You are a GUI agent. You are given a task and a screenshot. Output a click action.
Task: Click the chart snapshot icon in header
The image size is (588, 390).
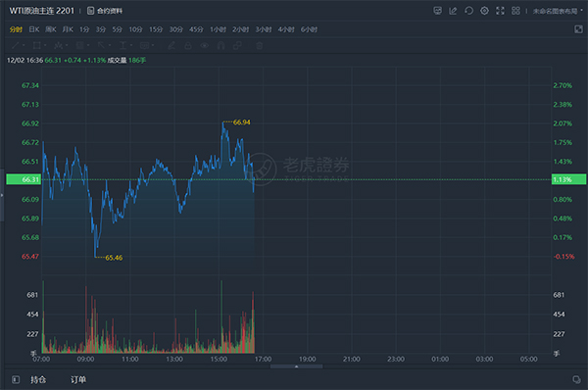pyautogui.click(x=437, y=11)
